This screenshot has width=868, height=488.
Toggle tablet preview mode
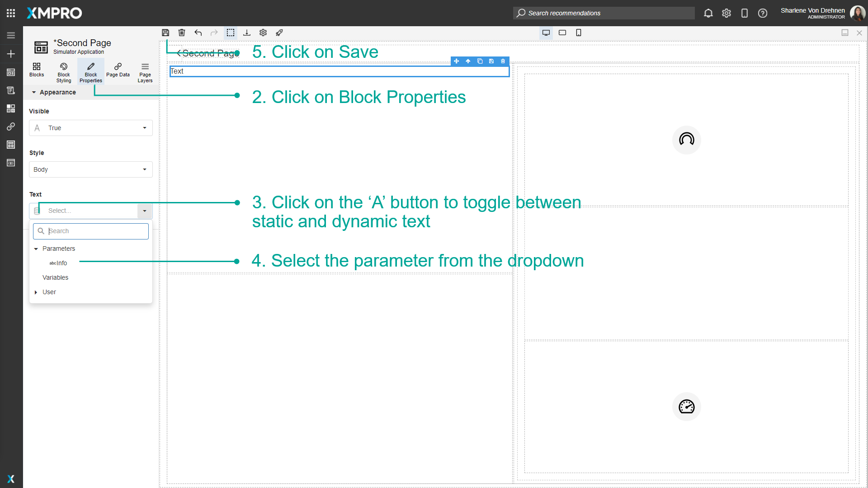[x=562, y=33]
